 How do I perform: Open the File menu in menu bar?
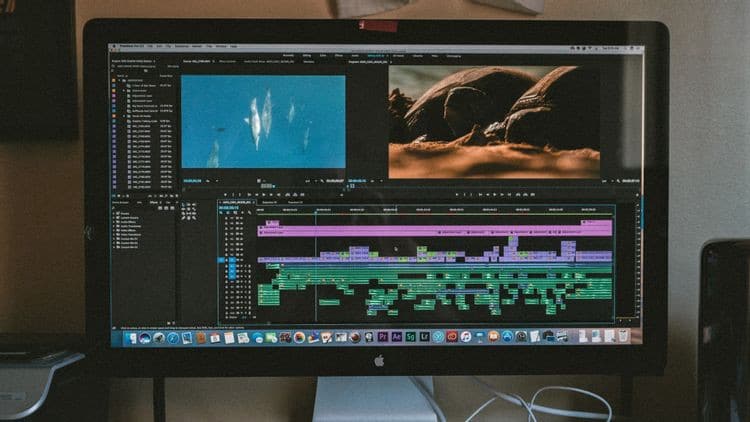point(150,46)
